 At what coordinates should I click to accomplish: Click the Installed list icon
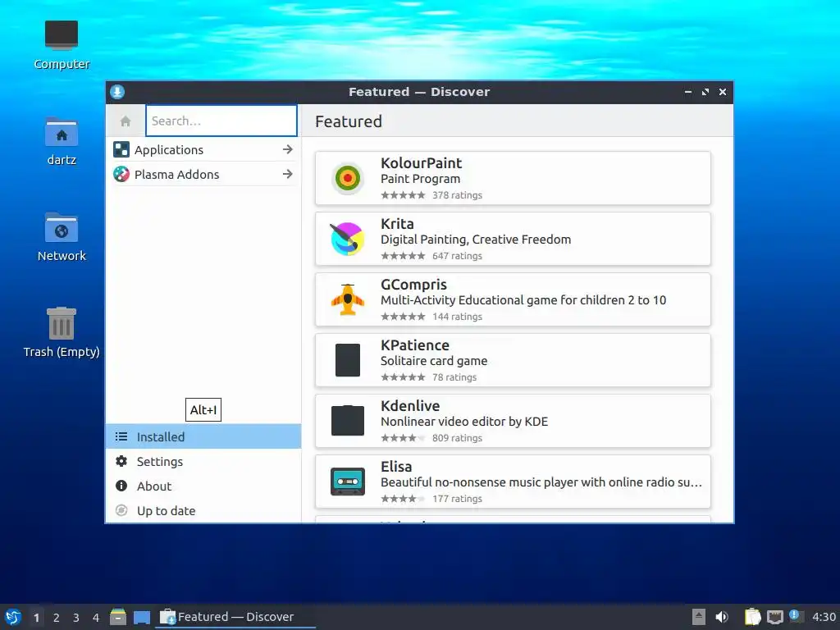pos(121,436)
